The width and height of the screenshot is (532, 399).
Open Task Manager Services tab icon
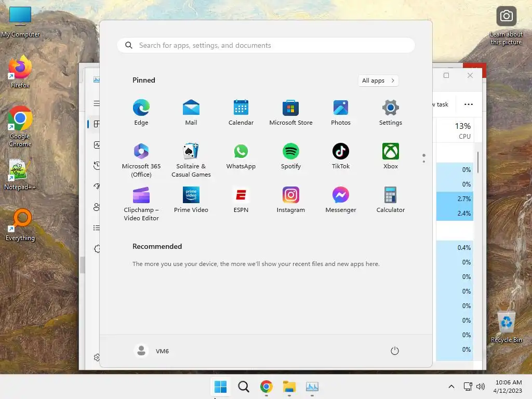tap(97, 249)
